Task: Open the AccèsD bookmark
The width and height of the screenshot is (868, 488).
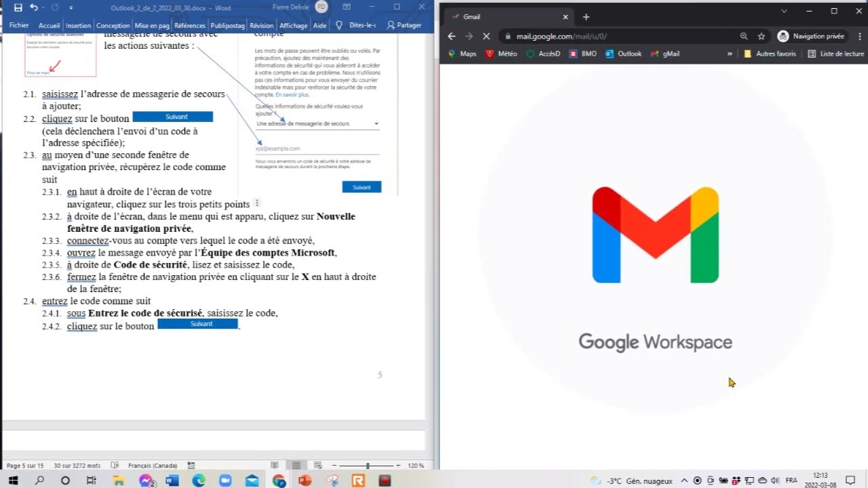Action: (x=543, y=54)
